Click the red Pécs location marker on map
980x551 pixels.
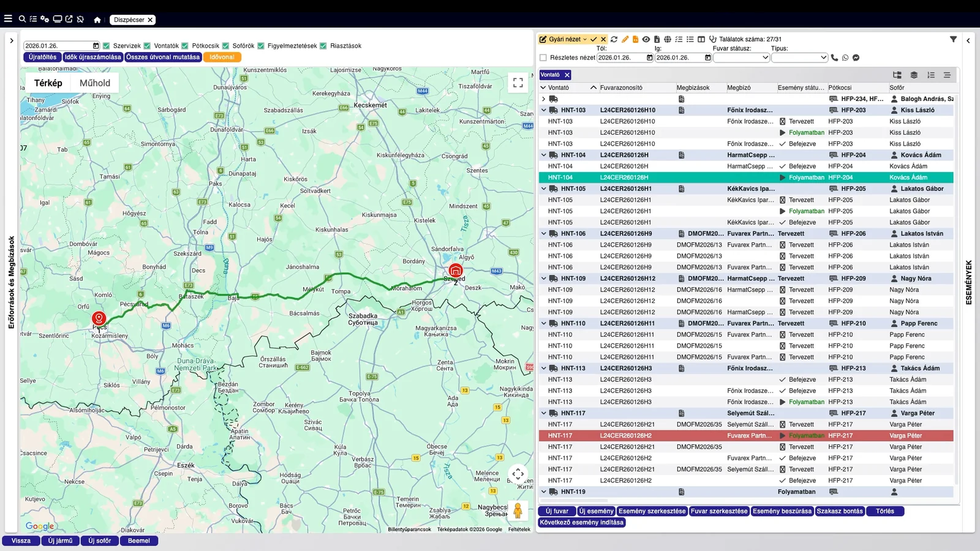(99, 318)
